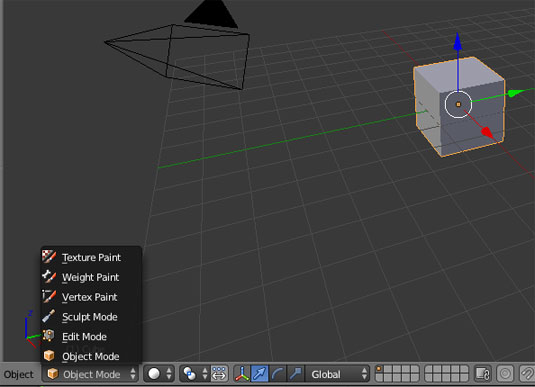
Task: Open the Object menu in header
Action: [x=19, y=374]
